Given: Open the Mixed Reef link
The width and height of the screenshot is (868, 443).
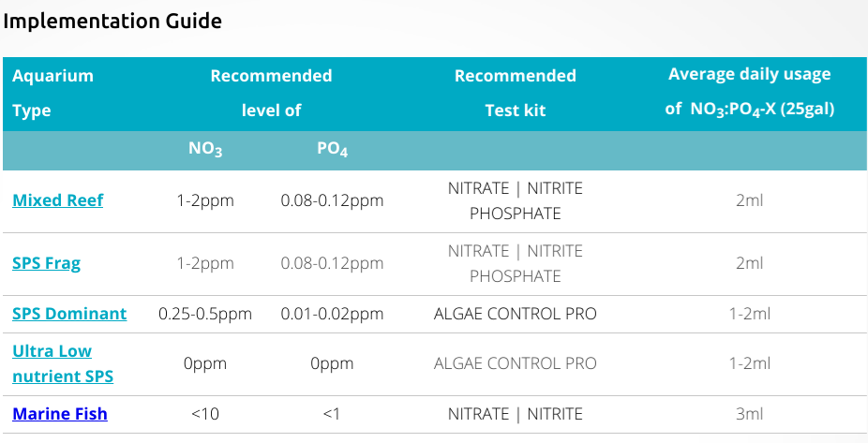Looking at the screenshot, I should [x=57, y=200].
